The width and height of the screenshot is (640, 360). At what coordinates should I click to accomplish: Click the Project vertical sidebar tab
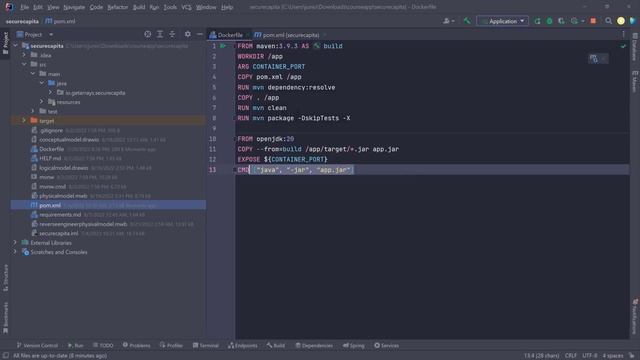coord(5,43)
